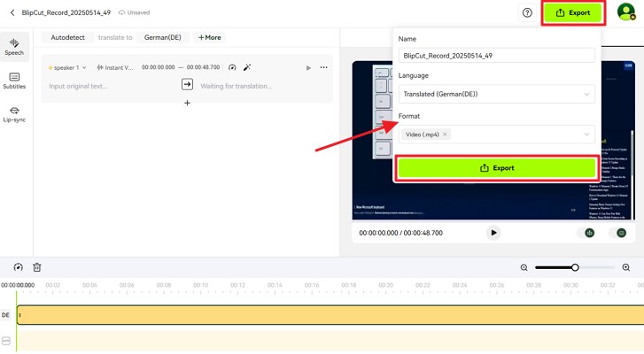Click the Unsaved status indicator
644x354 pixels.
point(135,12)
